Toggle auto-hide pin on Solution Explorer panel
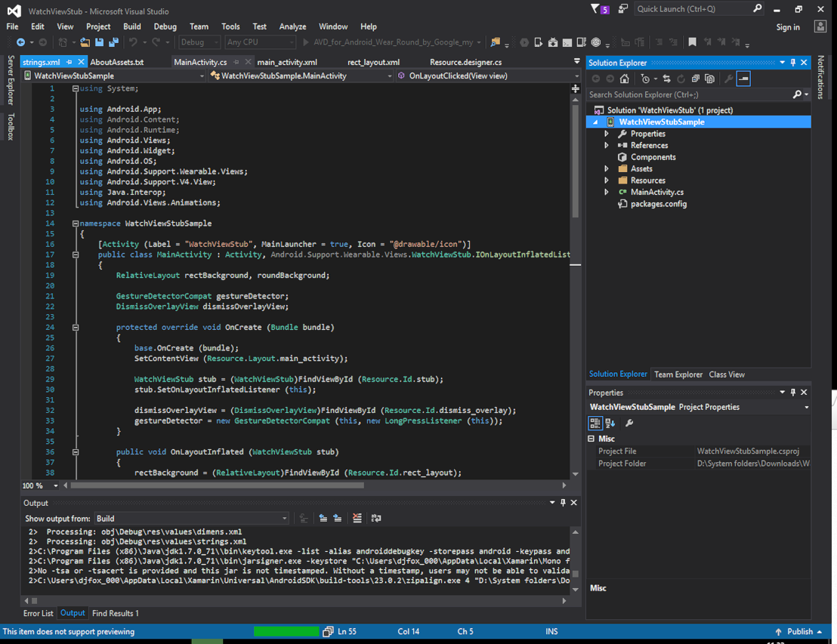 (x=793, y=63)
